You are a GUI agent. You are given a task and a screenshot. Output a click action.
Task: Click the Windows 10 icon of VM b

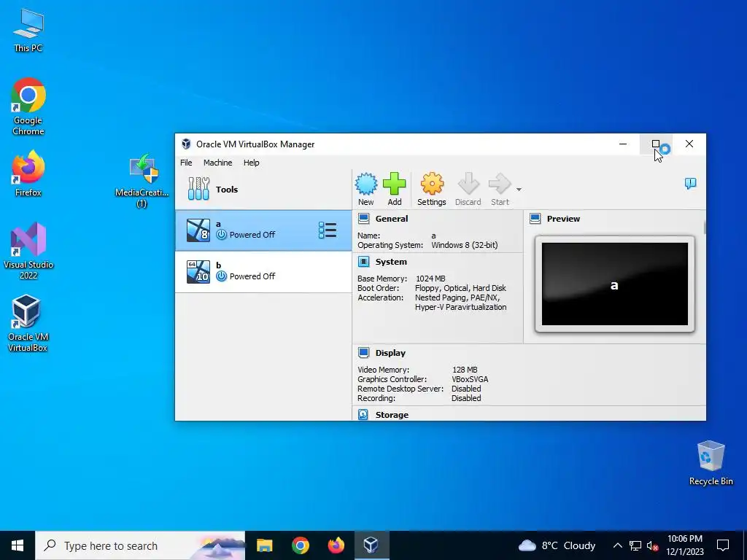click(x=198, y=272)
